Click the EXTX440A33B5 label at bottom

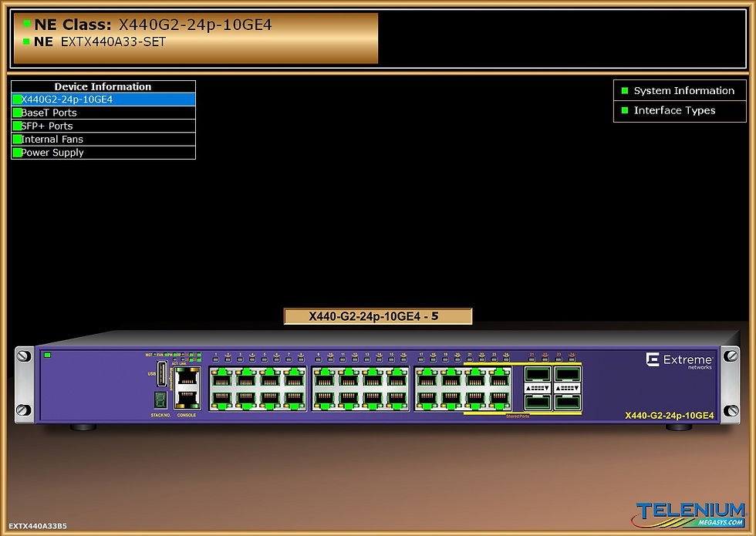pos(38,526)
